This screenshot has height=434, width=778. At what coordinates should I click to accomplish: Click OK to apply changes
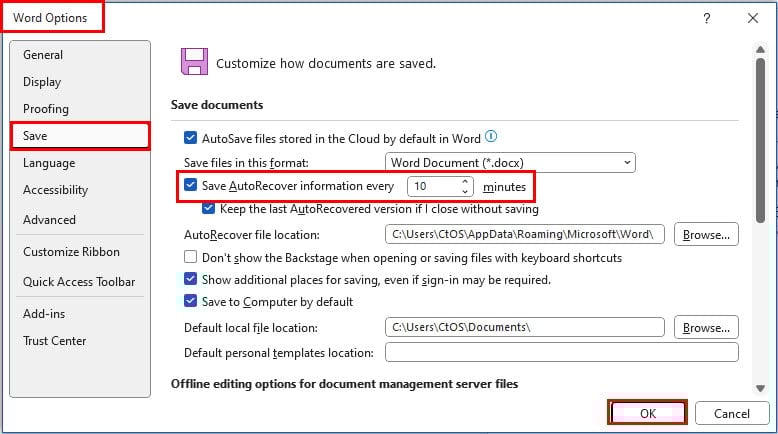coord(648,413)
